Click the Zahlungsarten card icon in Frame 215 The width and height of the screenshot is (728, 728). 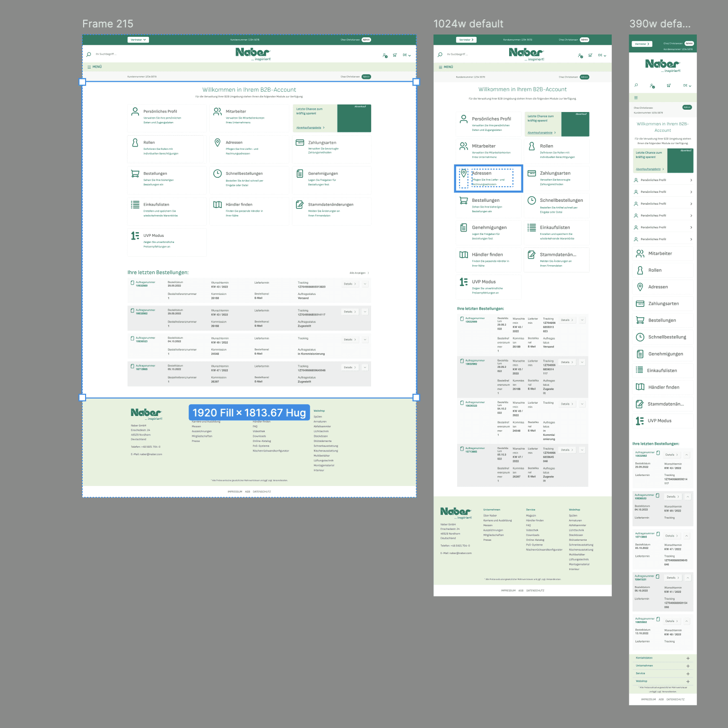(300, 142)
